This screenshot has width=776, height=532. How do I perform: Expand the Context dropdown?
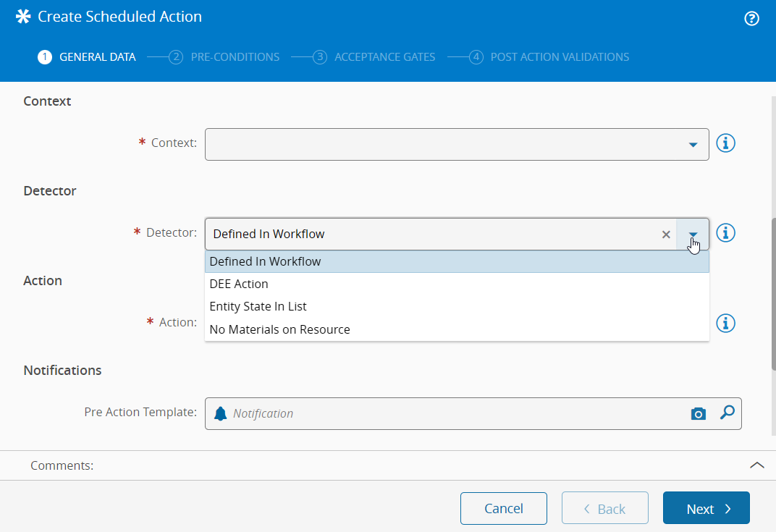[693, 145]
